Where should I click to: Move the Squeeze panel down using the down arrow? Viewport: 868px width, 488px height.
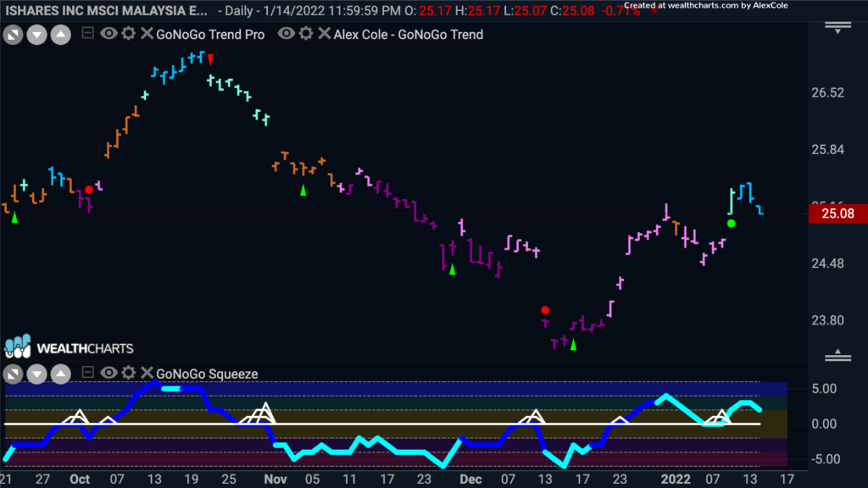coord(36,374)
